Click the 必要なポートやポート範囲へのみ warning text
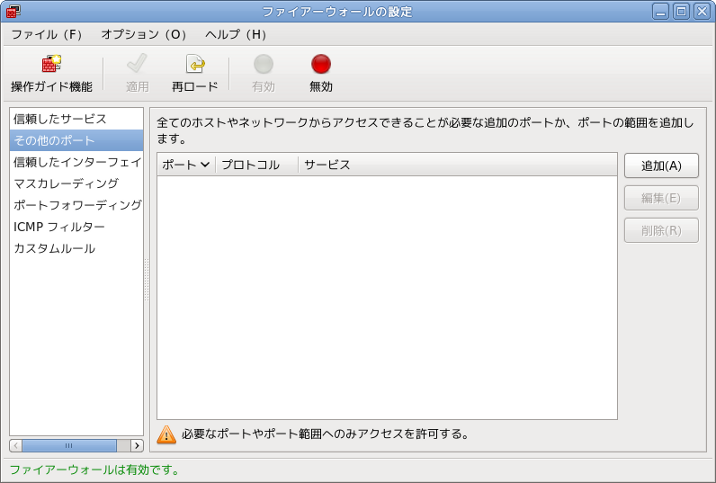The image size is (716, 483). pyautogui.click(x=325, y=434)
